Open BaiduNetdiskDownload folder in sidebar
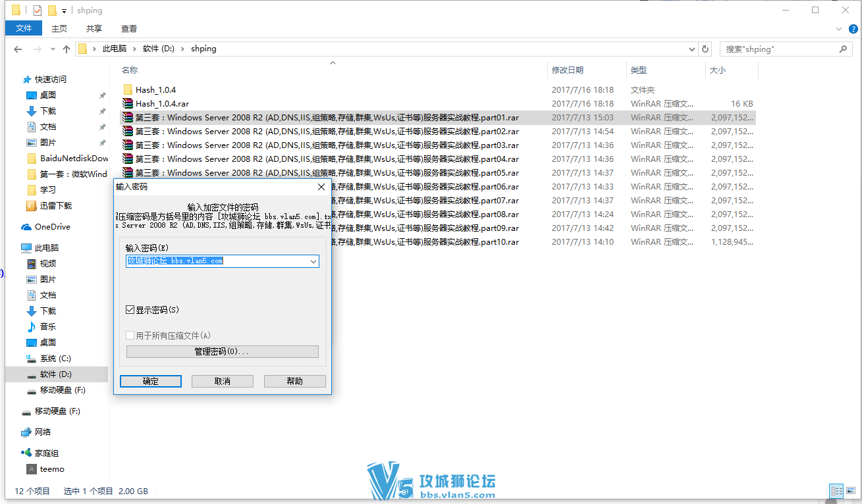This screenshot has width=862, height=504. coord(67,159)
